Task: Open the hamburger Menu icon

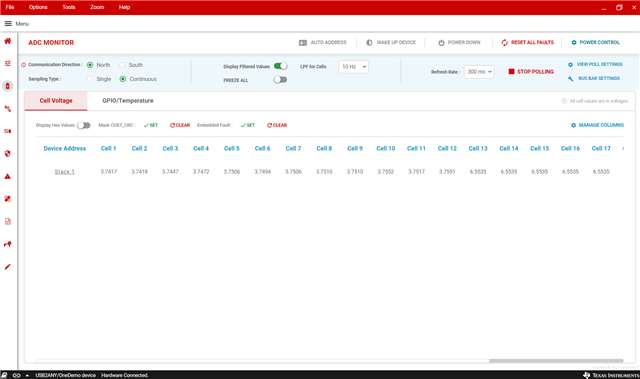Action: tap(8, 24)
